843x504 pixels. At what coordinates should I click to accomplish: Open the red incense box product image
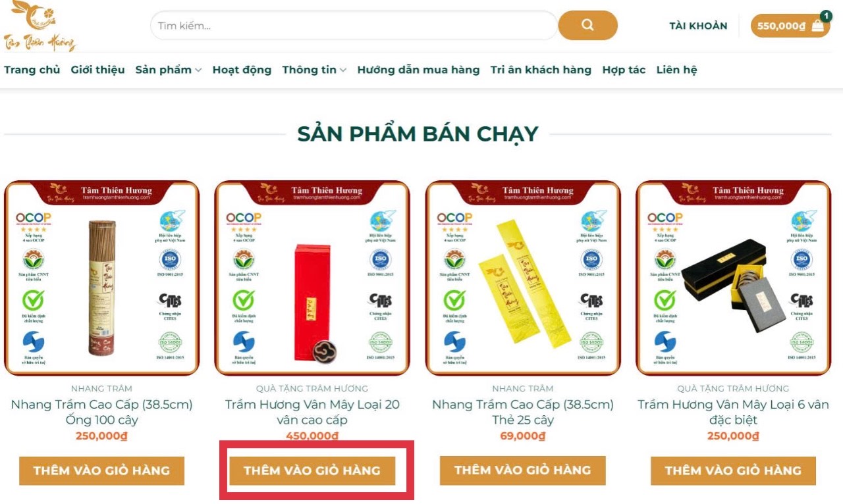[312, 278]
